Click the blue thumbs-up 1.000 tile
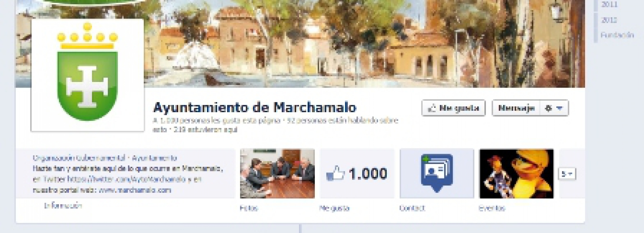Image resolution: width=644 pixels, height=233 pixels. pyautogui.click(x=357, y=173)
